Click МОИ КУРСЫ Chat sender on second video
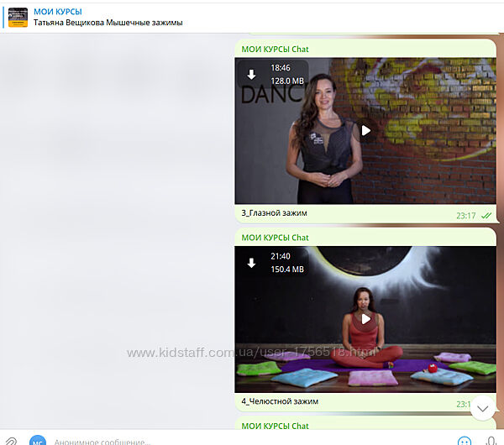504x445 pixels. tap(275, 238)
